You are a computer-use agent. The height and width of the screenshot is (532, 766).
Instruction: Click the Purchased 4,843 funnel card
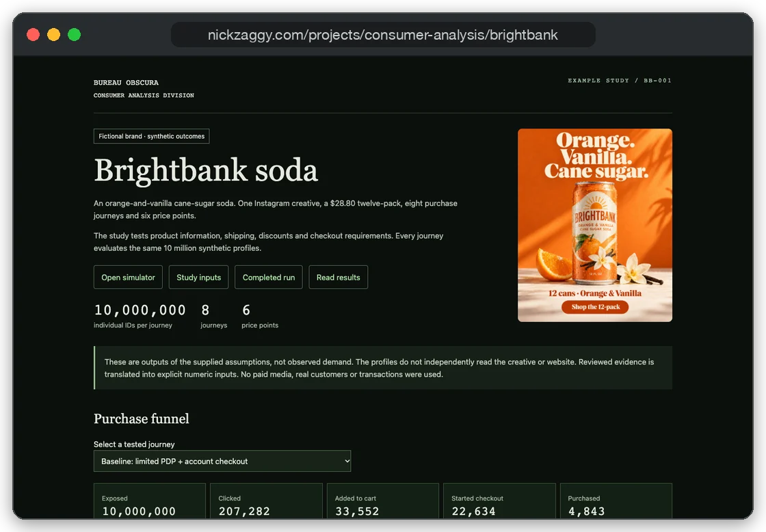click(x=616, y=501)
